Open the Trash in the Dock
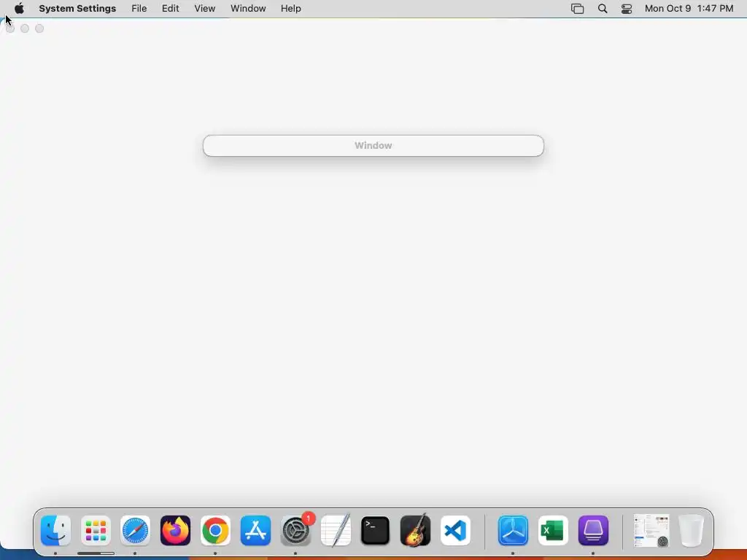747x560 pixels. [691, 531]
